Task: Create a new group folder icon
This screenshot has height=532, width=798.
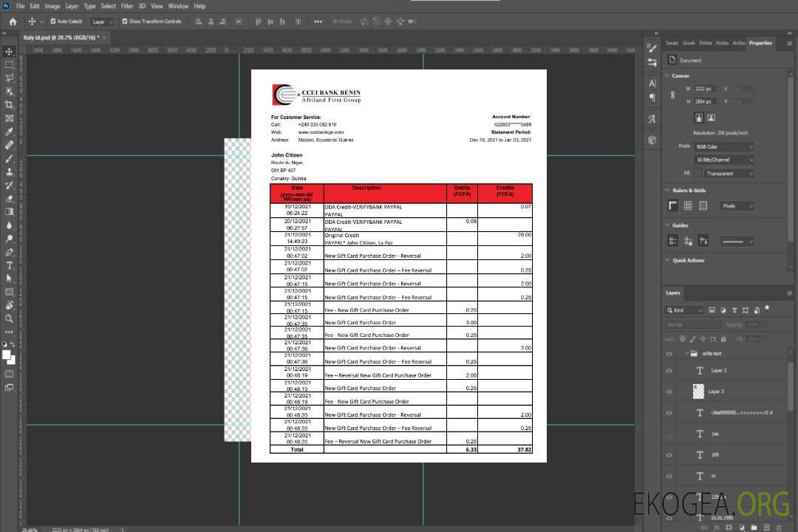Action: (754, 528)
